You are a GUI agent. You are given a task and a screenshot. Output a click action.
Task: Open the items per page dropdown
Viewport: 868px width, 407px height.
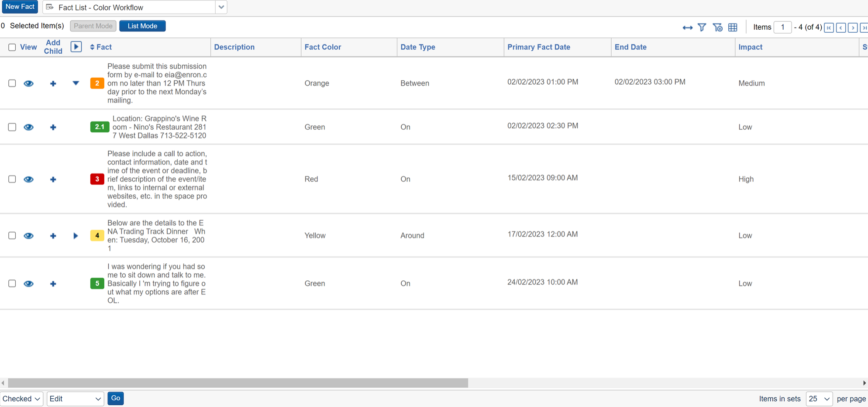coord(819,398)
